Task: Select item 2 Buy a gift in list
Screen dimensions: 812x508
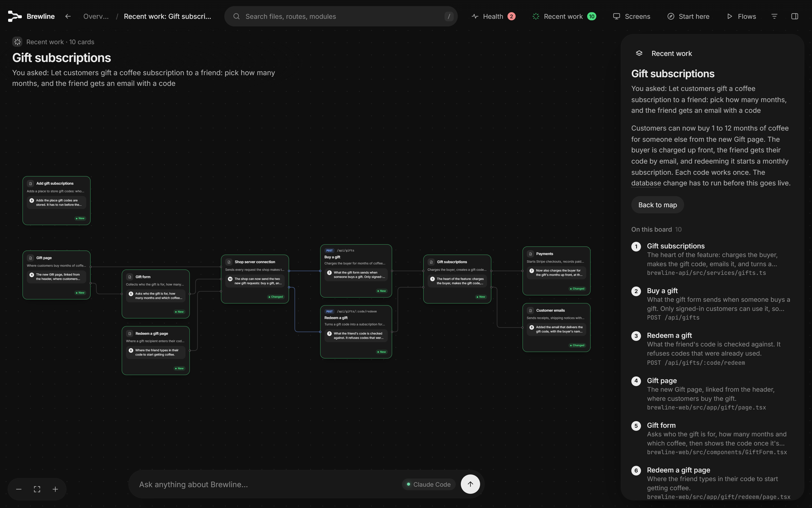Action: point(712,304)
